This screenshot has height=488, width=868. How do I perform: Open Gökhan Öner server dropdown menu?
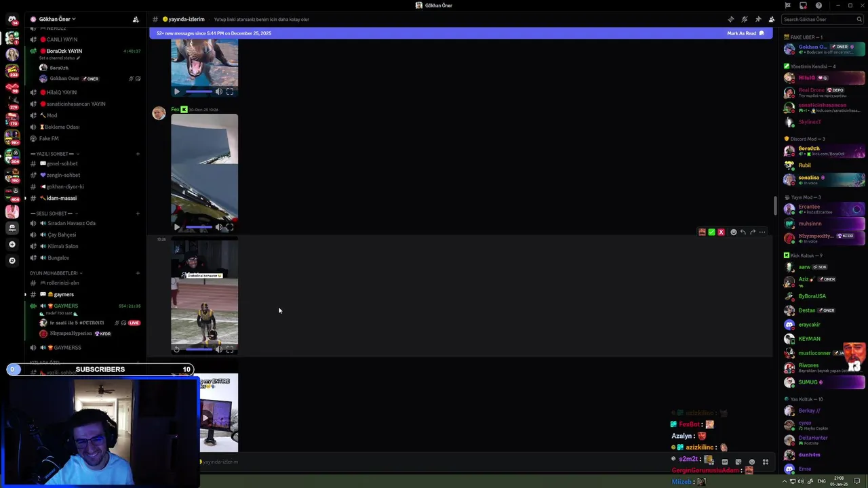[x=57, y=19]
